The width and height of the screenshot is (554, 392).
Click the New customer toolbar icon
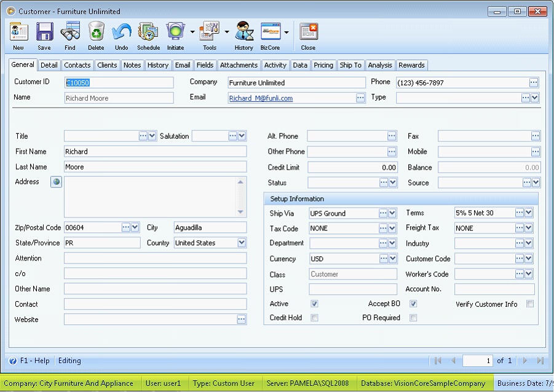tap(18, 36)
